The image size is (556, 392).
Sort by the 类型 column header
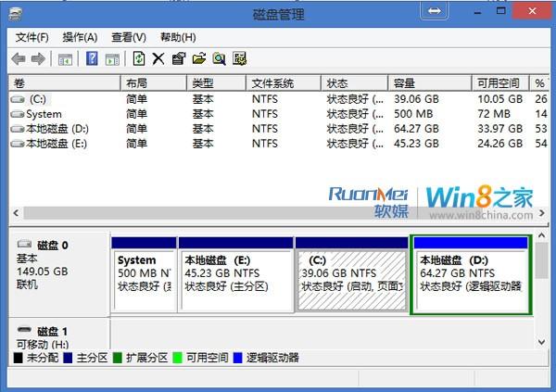click(x=216, y=83)
